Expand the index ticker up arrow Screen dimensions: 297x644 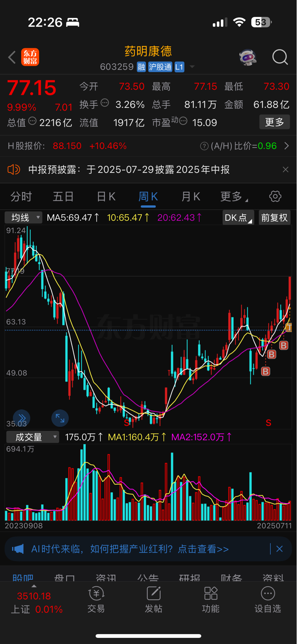pyautogui.click(x=34, y=586)
